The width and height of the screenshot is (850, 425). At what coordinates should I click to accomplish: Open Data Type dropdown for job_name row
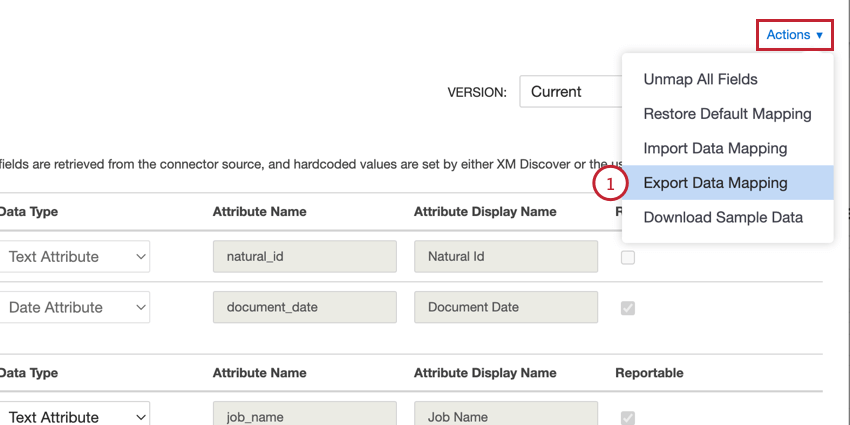75,417
